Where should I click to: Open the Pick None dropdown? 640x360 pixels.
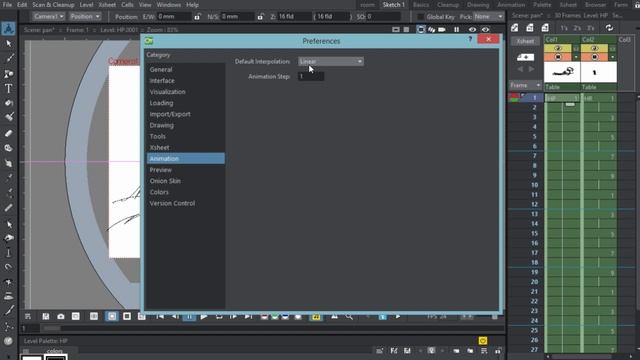[489, 17]
